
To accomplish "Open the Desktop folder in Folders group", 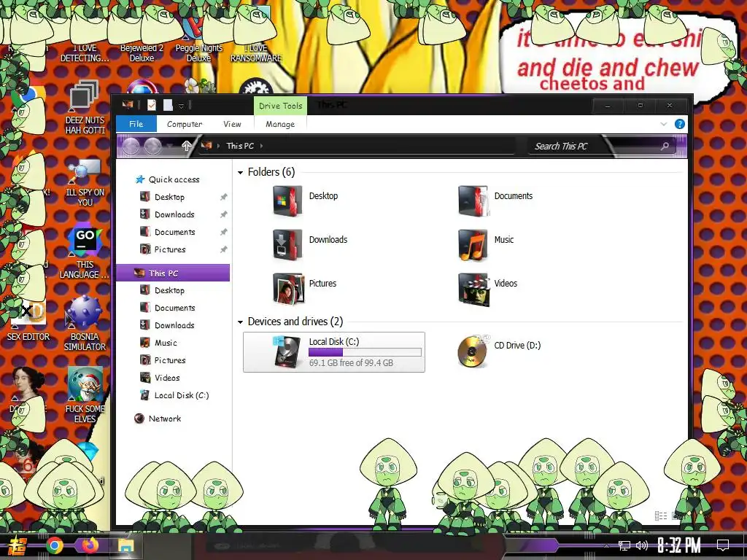I will coord(305,200).
